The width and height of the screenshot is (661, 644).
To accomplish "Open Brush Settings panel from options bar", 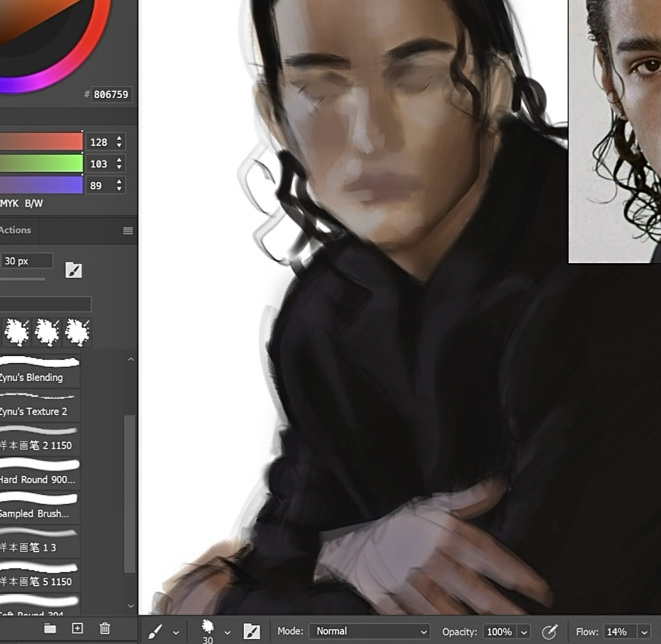I will point(251,632).
